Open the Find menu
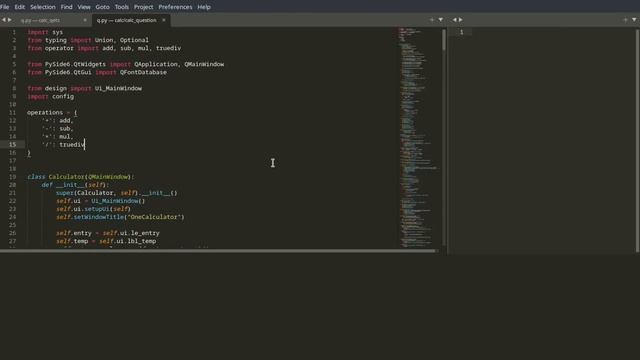This screenshot has width=640, height=360. point(67,7)
